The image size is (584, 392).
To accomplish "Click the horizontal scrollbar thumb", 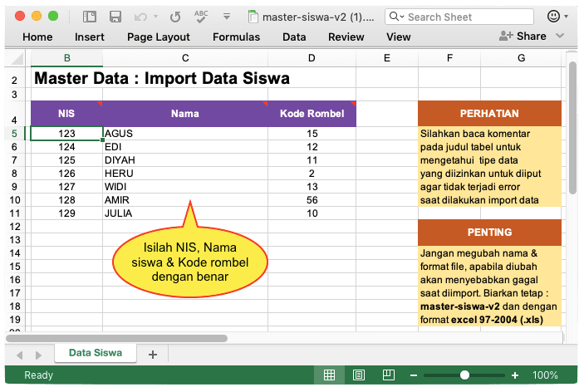I will point(116,338).
